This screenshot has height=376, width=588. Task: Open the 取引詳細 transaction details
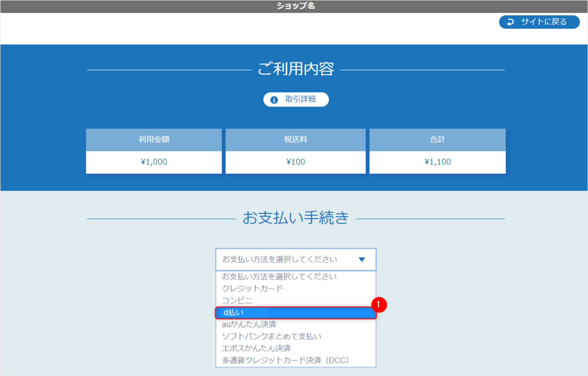[x=296, y=100]
